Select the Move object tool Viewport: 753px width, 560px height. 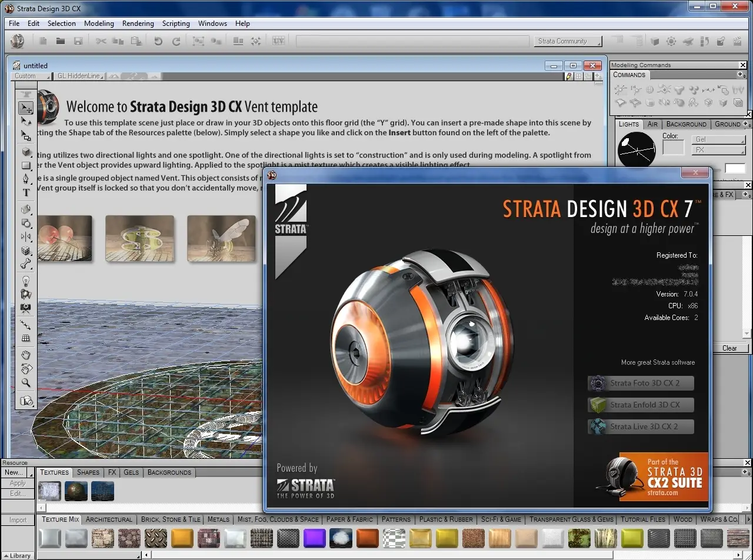pyautogui.click(x=26, y=108)
